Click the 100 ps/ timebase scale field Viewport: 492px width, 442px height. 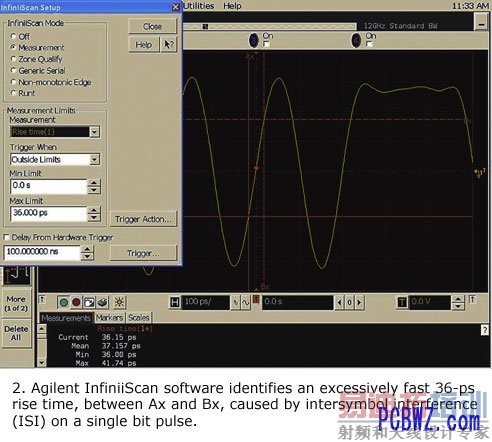point(205,302)
